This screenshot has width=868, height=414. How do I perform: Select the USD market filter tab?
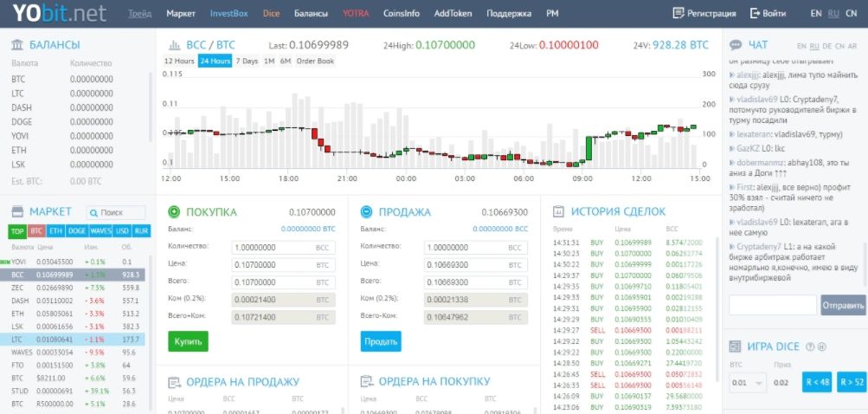click(x=122, y=231)
